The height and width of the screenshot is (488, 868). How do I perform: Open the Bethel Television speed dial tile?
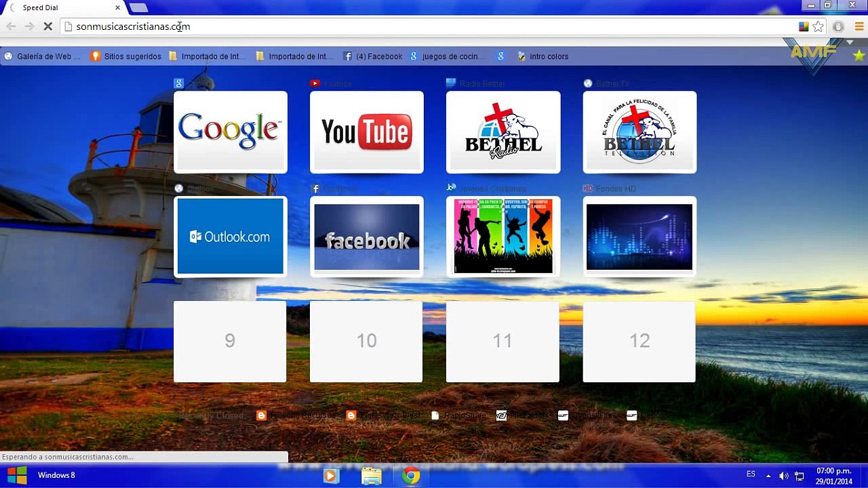639,132
